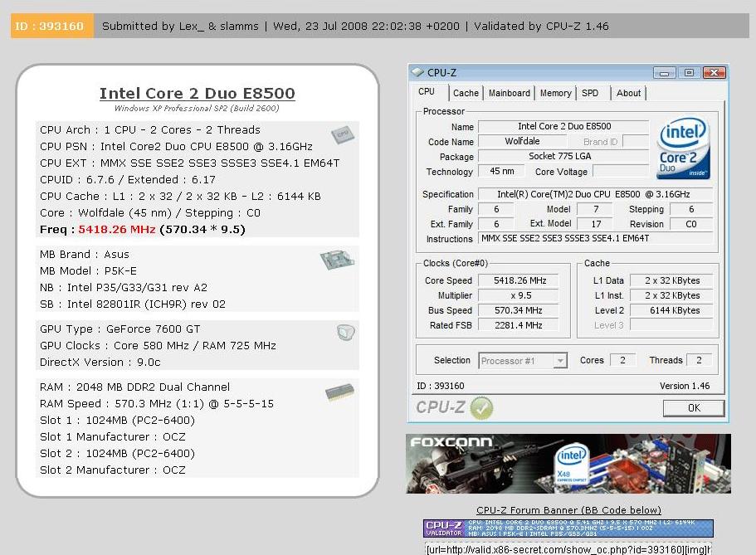Screen dimensions: 756x555
Task: Click the Specification Intel(R) Core(TM)2 Duo field
Action: pos(596,194)
